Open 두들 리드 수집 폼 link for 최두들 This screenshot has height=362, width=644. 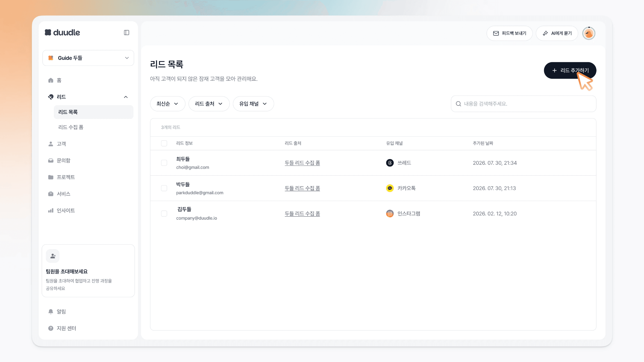pyautogui.click(x=302, y=163)
